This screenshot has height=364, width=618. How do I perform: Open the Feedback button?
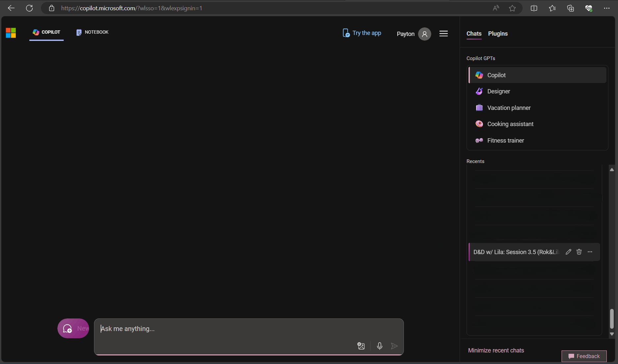584,356
